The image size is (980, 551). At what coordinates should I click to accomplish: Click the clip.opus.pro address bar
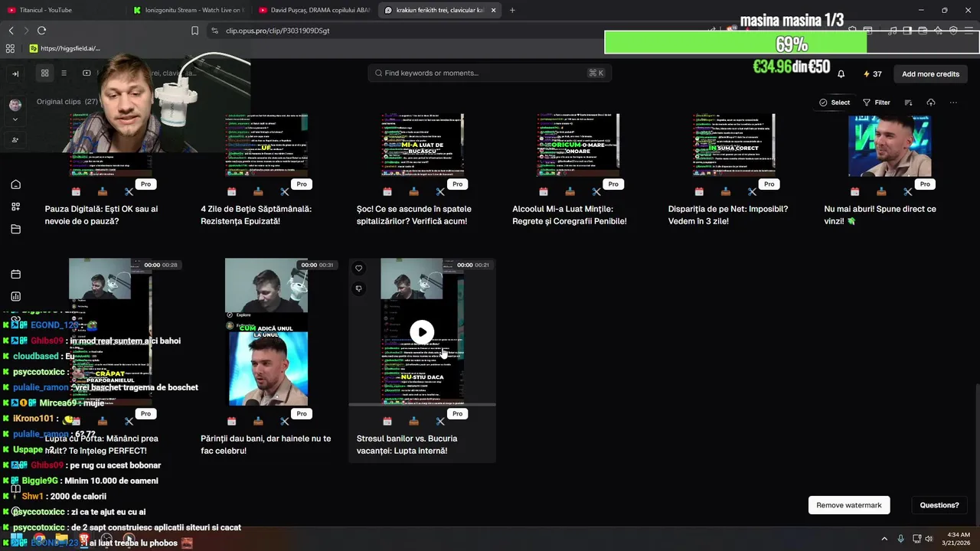click(278, 31)
